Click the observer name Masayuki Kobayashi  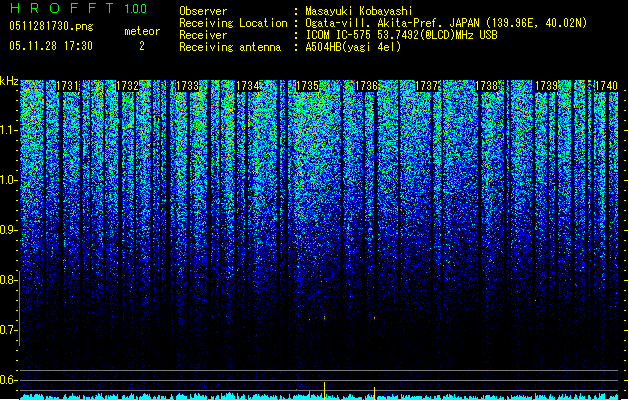(x=359, y=11)
